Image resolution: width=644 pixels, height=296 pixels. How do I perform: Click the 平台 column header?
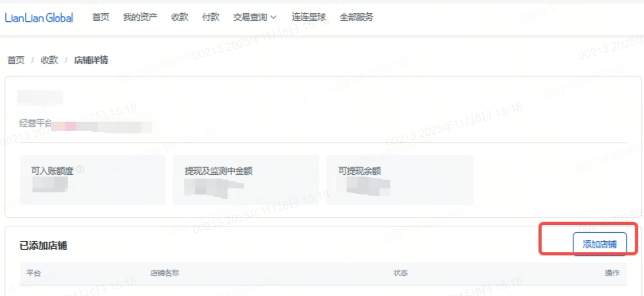[x=33, y=273]
